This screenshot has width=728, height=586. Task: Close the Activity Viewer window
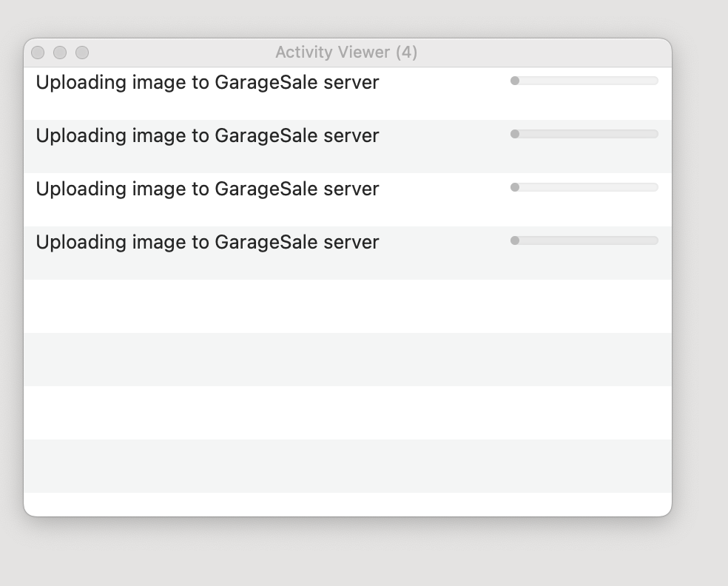[38, 53]
